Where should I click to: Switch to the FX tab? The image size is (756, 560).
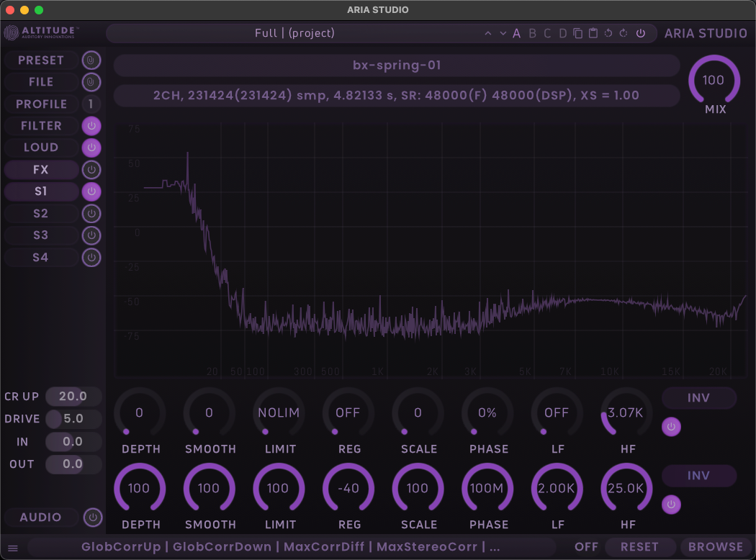41,170
